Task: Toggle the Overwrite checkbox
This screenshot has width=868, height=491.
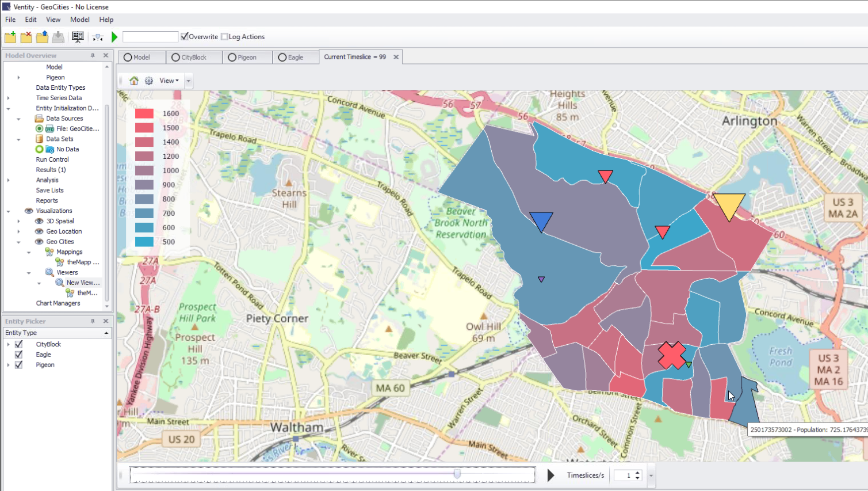Action: click(185, 37)
